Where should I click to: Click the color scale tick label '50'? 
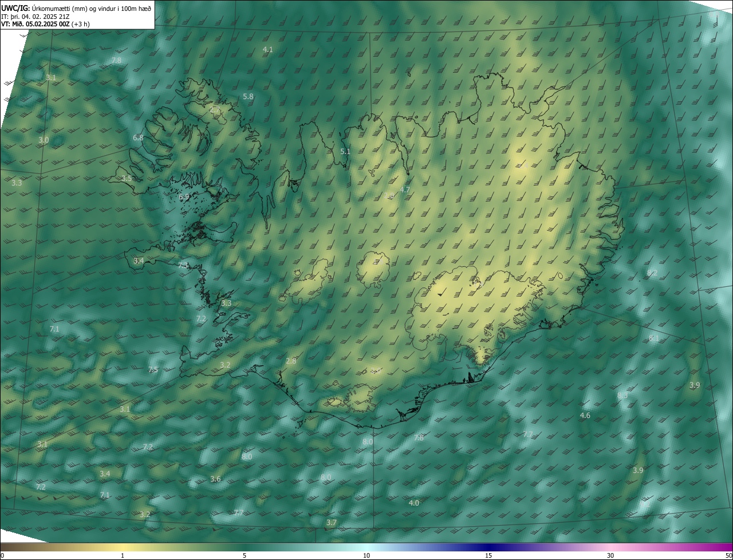pos(728,555)
